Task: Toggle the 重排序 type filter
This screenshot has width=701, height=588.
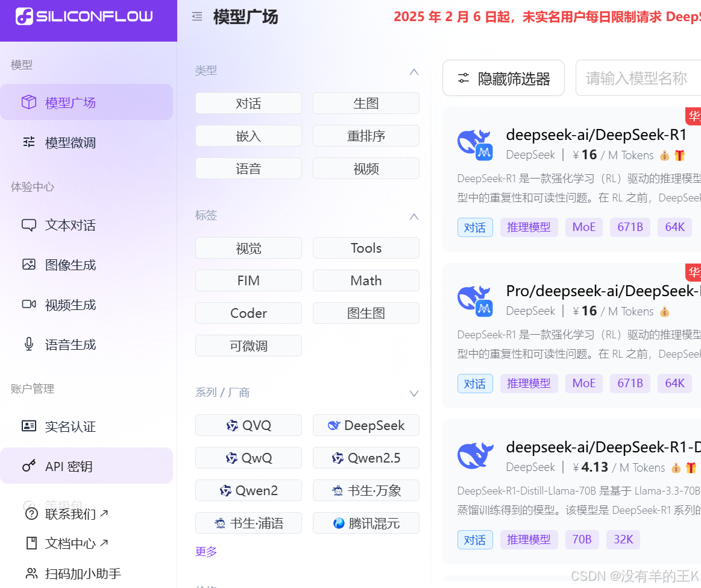Action: point(366,136)
